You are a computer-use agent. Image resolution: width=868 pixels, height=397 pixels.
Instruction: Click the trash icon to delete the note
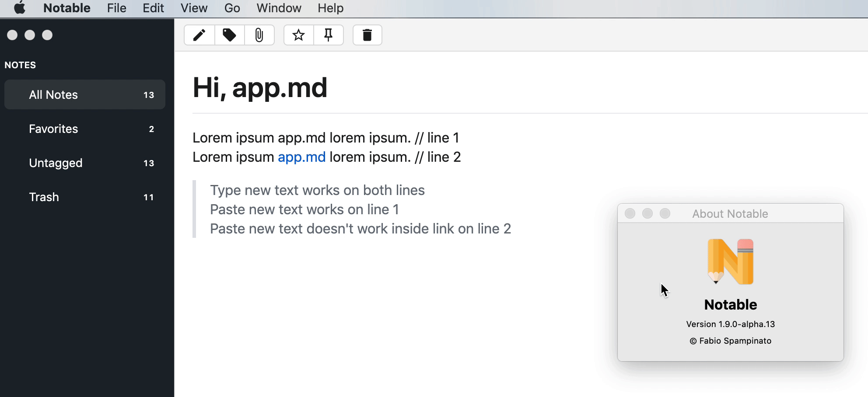pos(367,35)
